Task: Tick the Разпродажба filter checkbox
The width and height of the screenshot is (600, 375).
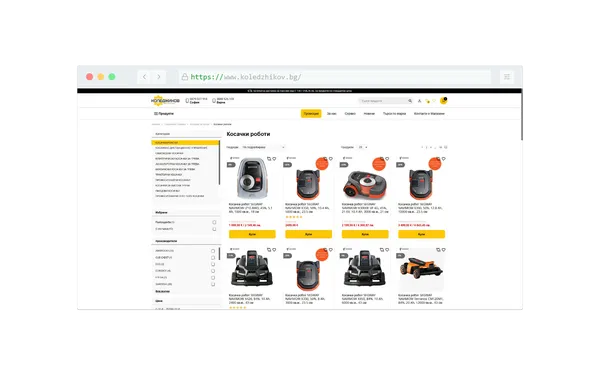Action: click(x=214, y=222)
